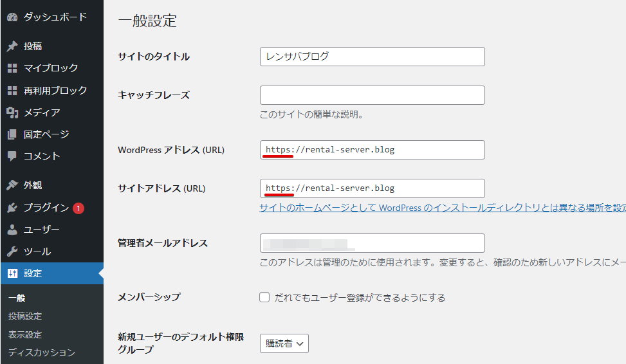Click the 管理者メールアドレス input field
Image resolution: width=626 pixels, height=364 pixels.
tap(373, 243)
